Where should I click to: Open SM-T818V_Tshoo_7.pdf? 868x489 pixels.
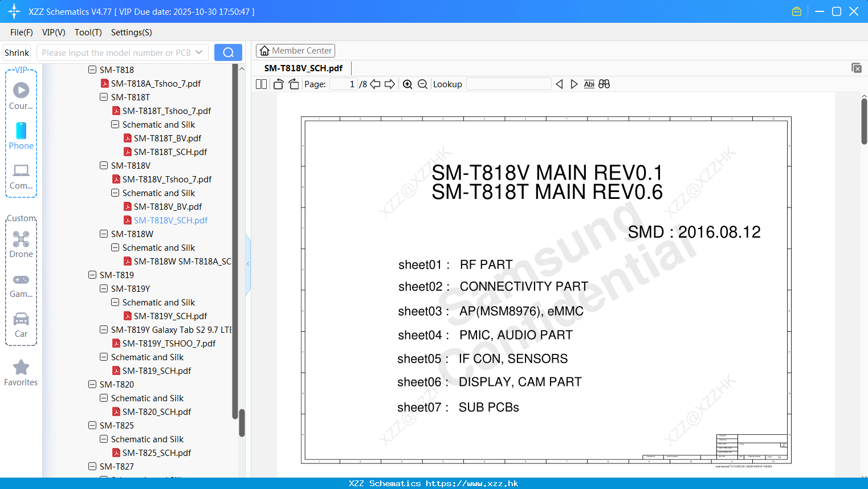(x=167, y=179)
